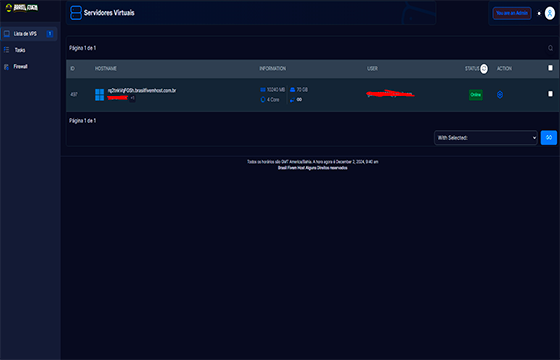The height and width of the screenshot is (360, 560).
Task: Click the ID column header
Action: pyautogui.click(x=72, y=69)
